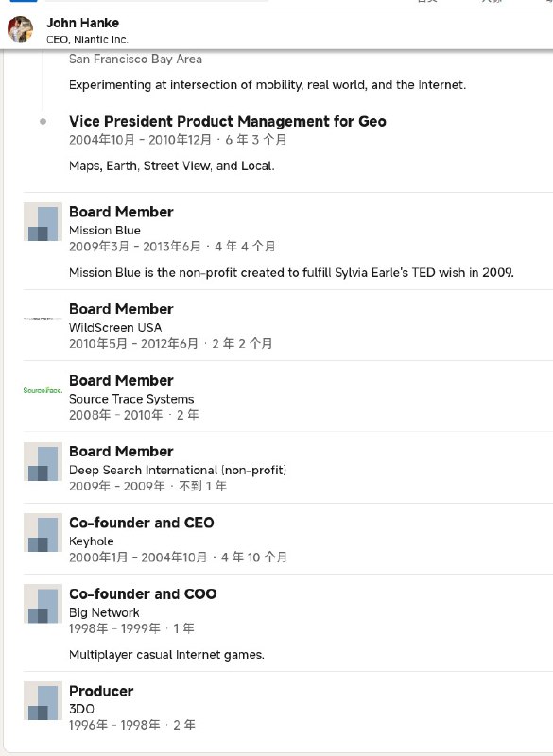Open Deep Search International placeholder logo
The image size is (553, 756).
(43, 462)
